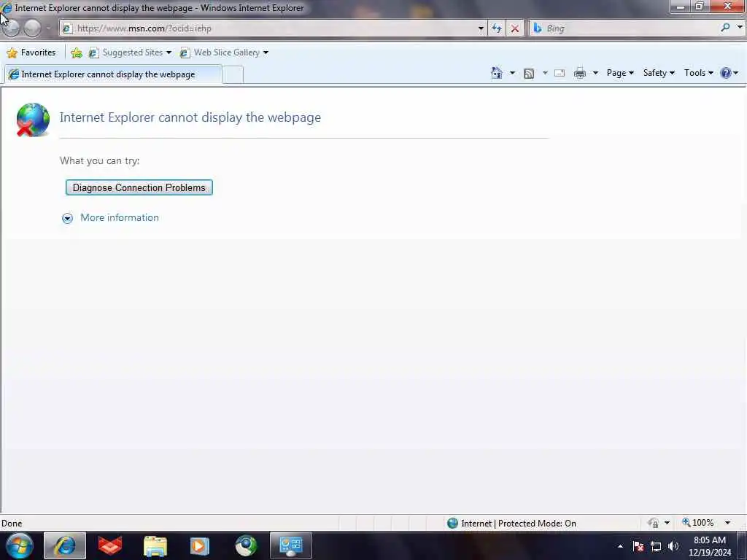Select the 'Internet Explorer cannot display' tab
This screenshot has width=747, height=560.
click(x=113, y=74)
